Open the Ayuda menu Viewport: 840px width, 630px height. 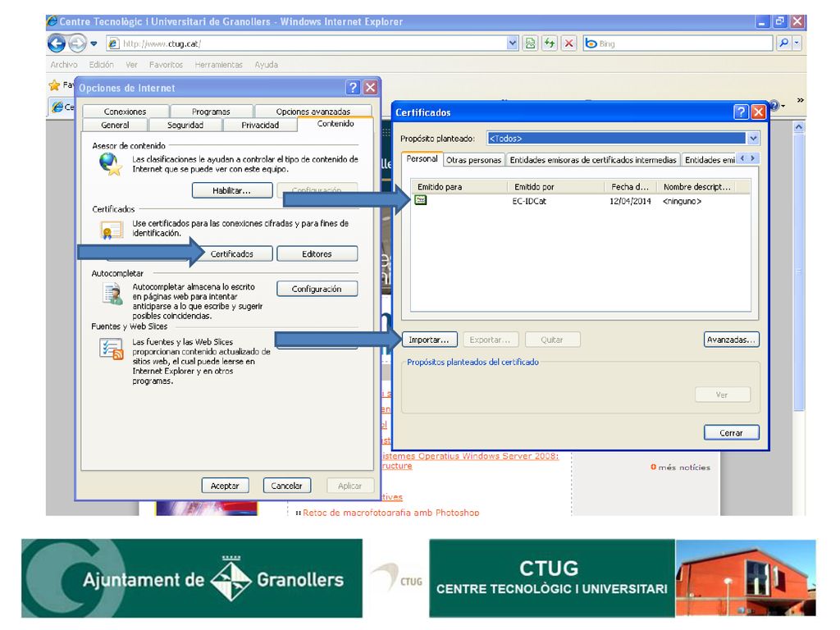coord(267,65)
